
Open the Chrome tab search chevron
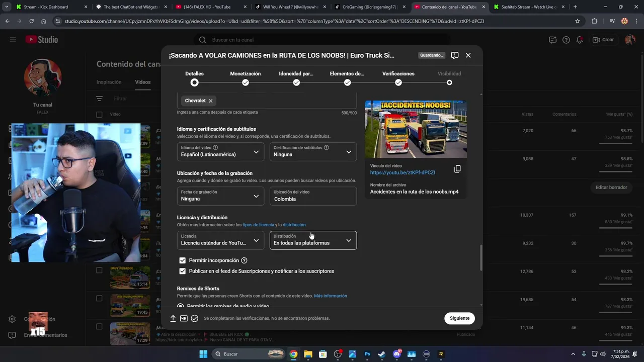pos(7,7)
